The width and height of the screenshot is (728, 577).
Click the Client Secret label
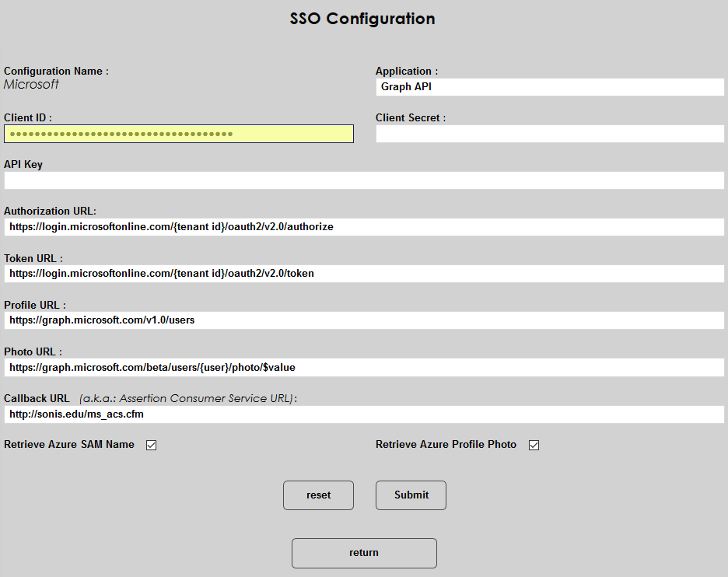pos(411,118)
